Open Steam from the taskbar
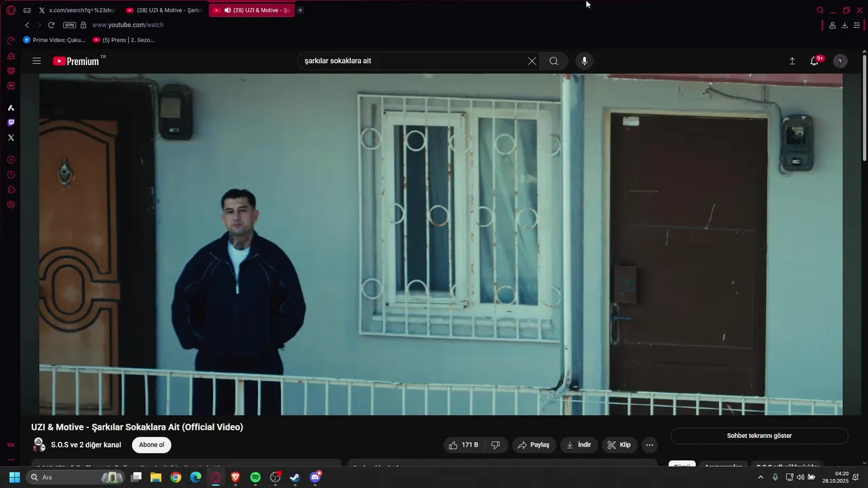This screenshot has width=868, height=488. point(295,478)
